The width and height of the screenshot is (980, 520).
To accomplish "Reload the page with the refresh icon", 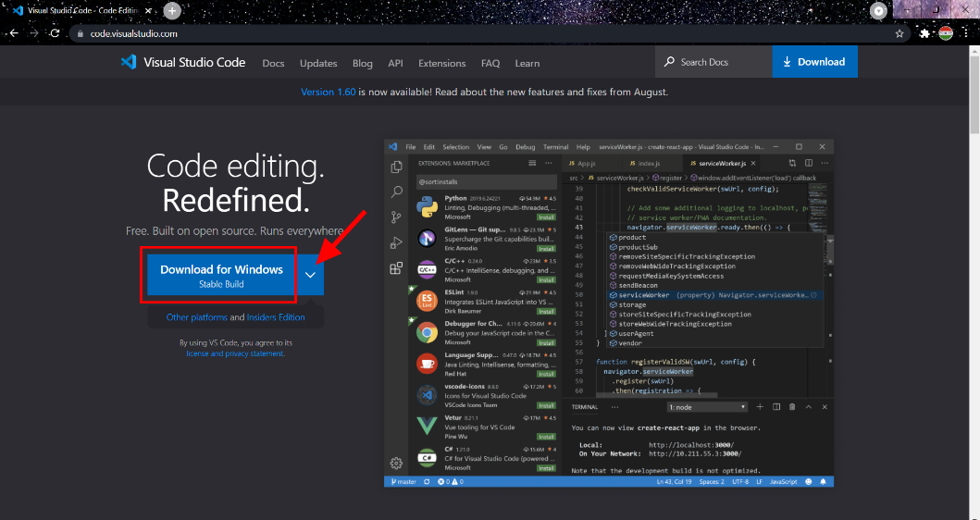I will pos(55,33).
